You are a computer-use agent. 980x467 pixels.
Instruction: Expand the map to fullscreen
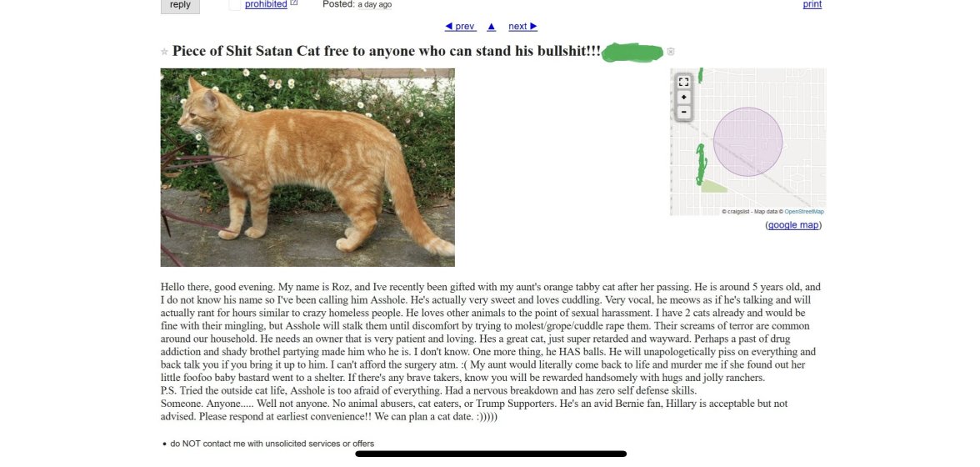683,82
